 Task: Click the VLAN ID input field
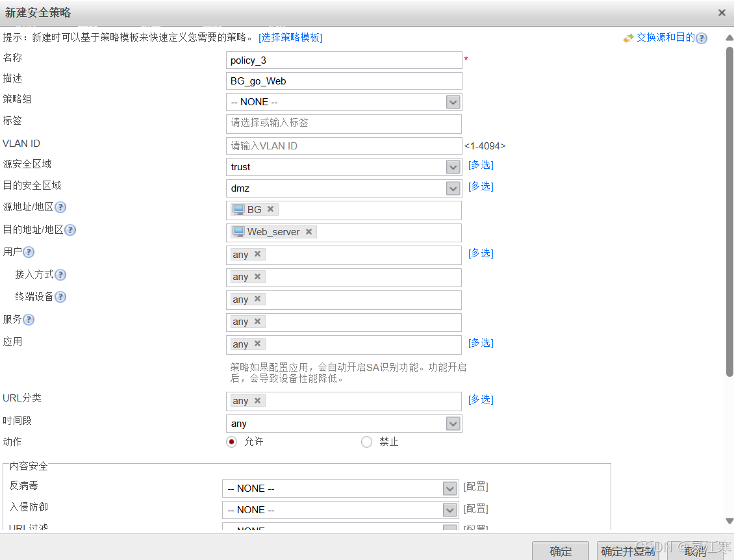point(344,146)
